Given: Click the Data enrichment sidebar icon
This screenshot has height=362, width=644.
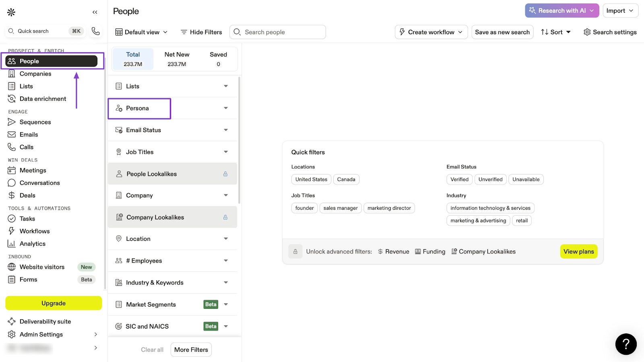Looking at the screenshot, I should (x=12, y=99).
